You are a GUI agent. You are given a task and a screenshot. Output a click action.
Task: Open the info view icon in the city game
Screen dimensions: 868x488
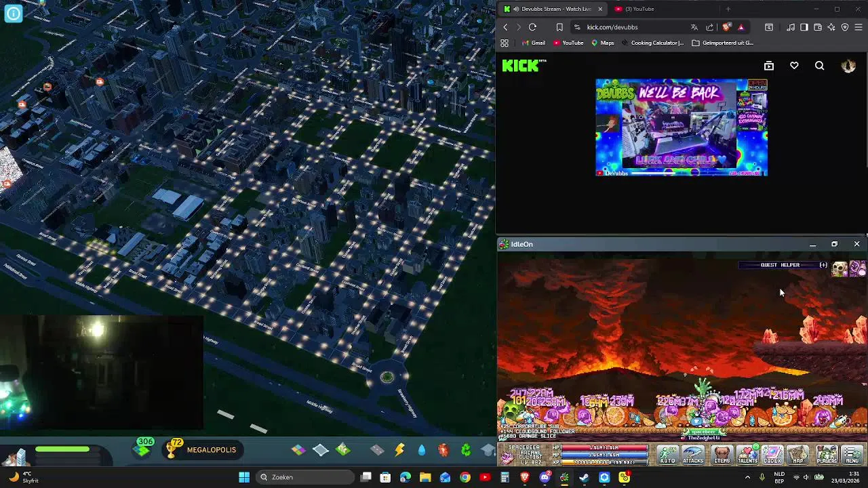[13, 13]
